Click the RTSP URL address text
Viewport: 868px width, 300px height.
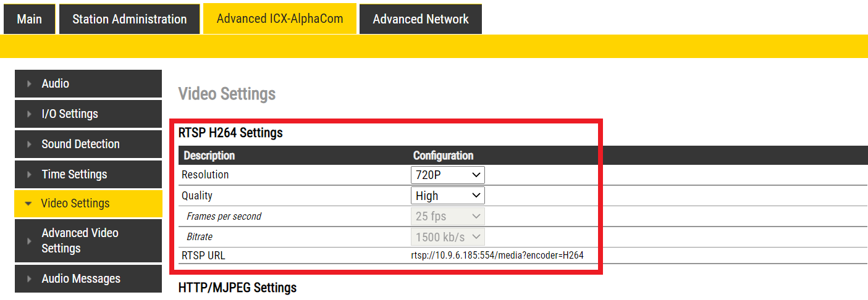[x=497, y=255]
